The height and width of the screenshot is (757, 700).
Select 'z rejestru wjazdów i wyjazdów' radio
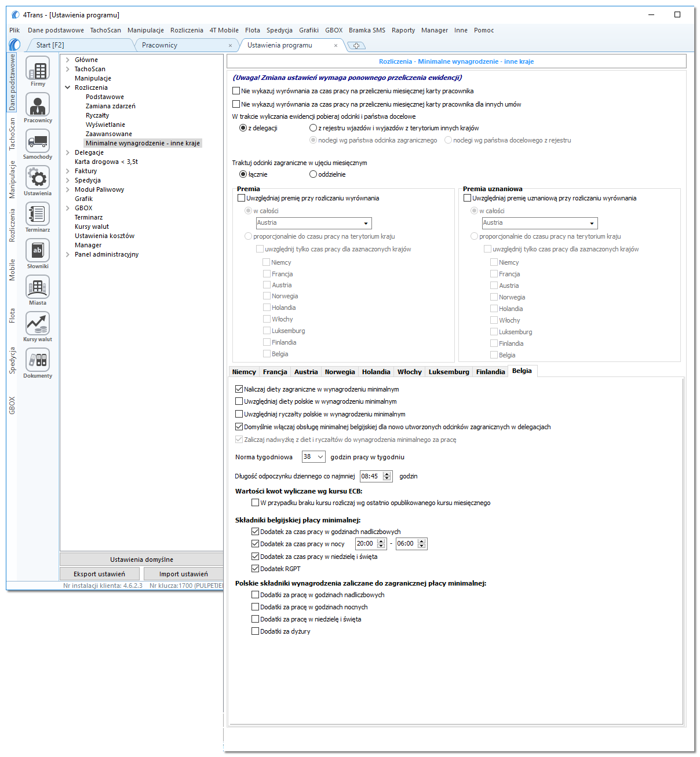tap(313, 128)
